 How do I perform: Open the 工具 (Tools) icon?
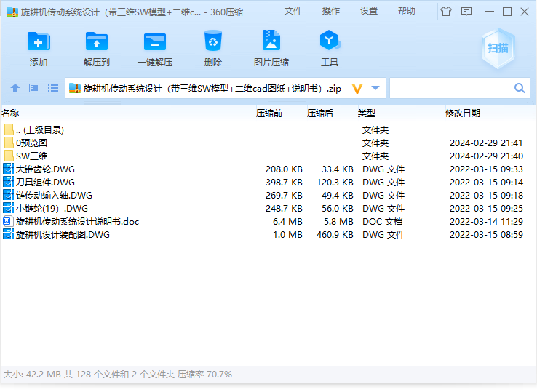330,41
